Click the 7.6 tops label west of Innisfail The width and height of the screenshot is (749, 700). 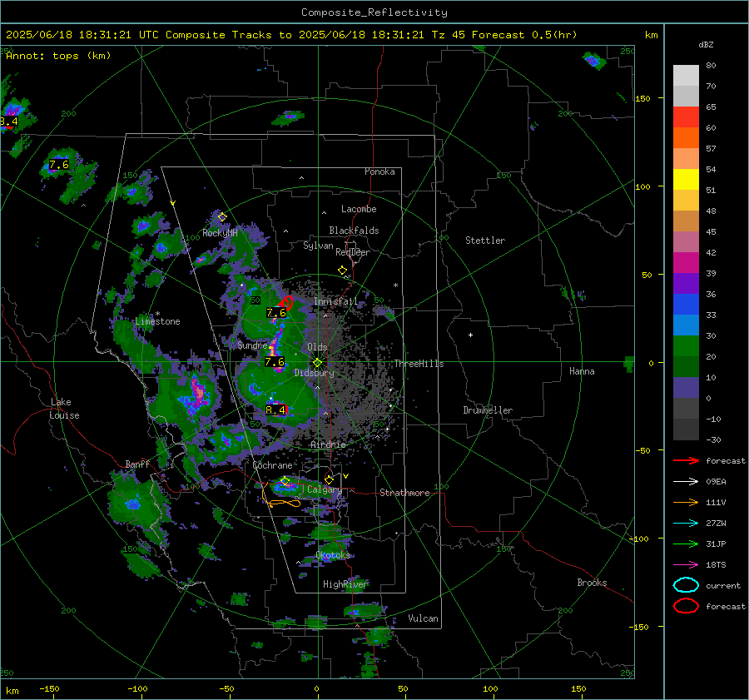[276, 313]
